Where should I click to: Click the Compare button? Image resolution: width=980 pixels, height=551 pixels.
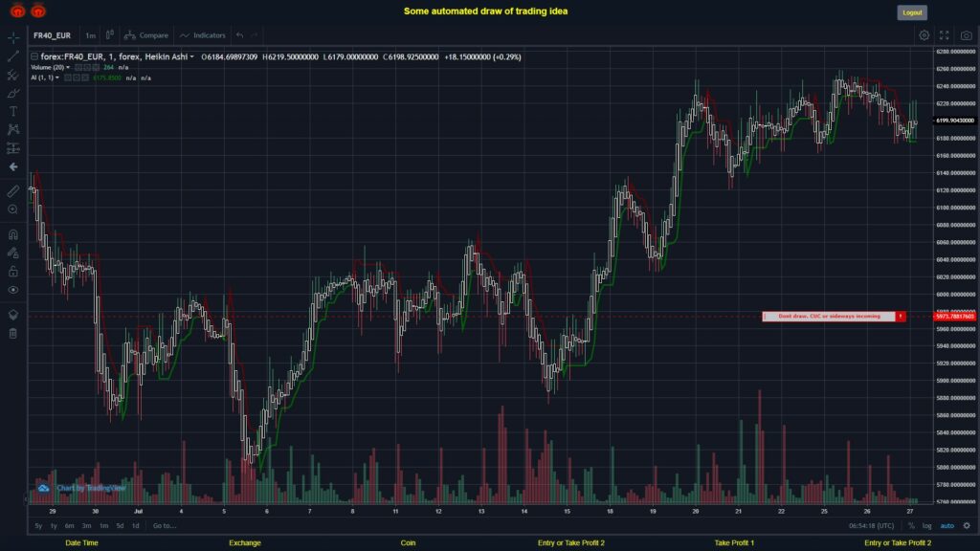coord(146,35)
